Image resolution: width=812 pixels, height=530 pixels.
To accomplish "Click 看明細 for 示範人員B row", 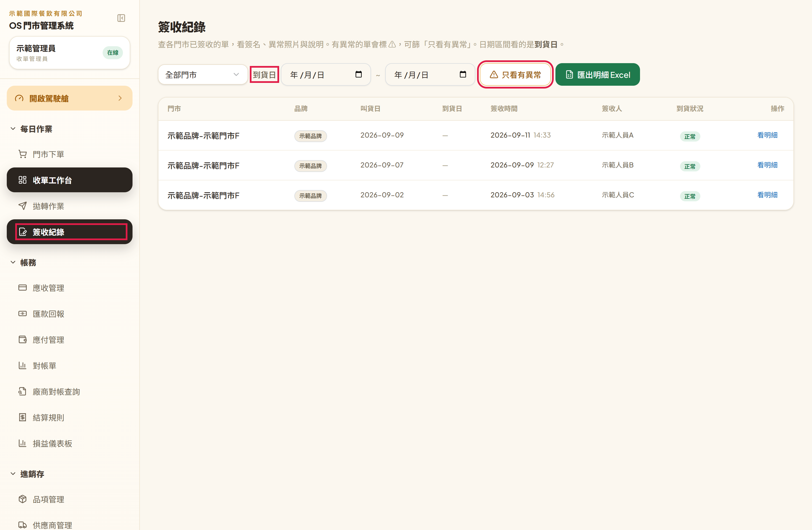I will pyautogui.click(x=767, y=165).
